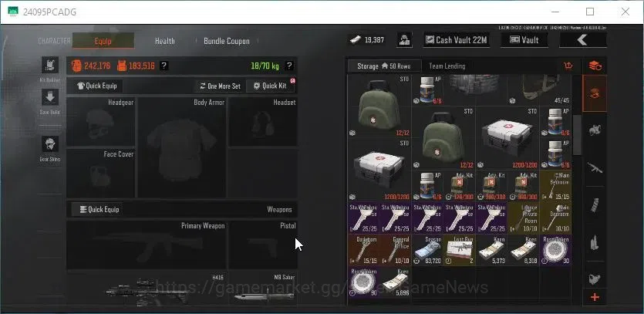The height and width of the screenshot is (314, 644).
Task: Select the RoseToken with quantity 30
Action: pos(555,250)
